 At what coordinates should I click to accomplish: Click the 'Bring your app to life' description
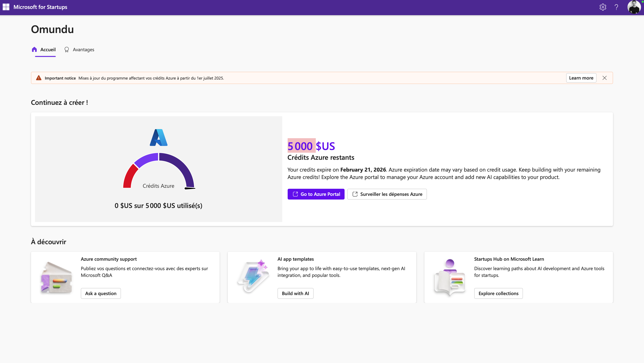pyautogui.click(x=341, y=272)
